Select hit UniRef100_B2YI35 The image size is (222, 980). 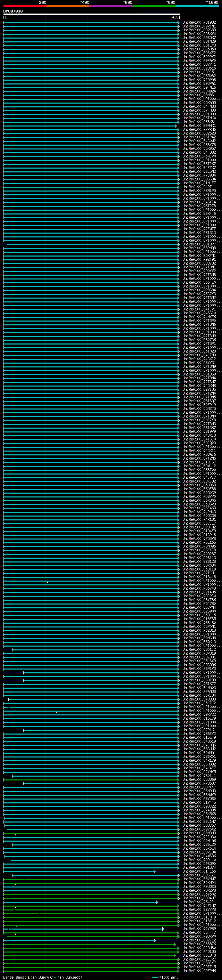click(x=199, y=390)
